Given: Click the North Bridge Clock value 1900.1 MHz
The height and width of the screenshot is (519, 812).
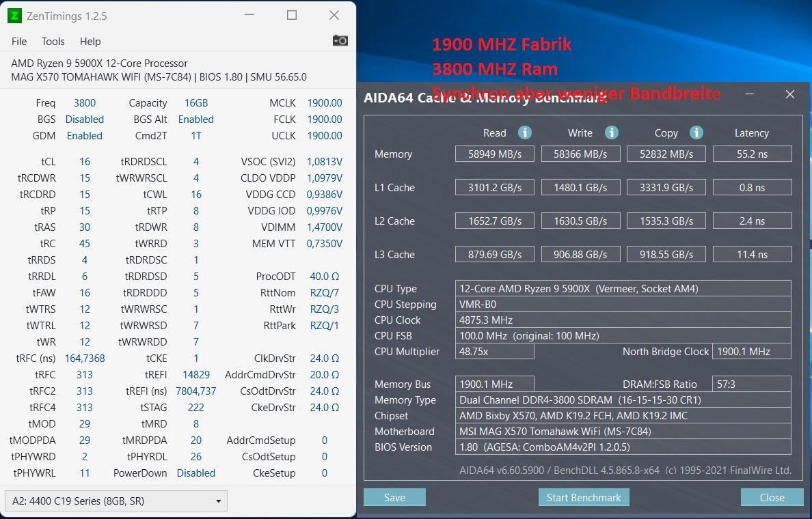Looking at the screenshot, I should point(752,351).
